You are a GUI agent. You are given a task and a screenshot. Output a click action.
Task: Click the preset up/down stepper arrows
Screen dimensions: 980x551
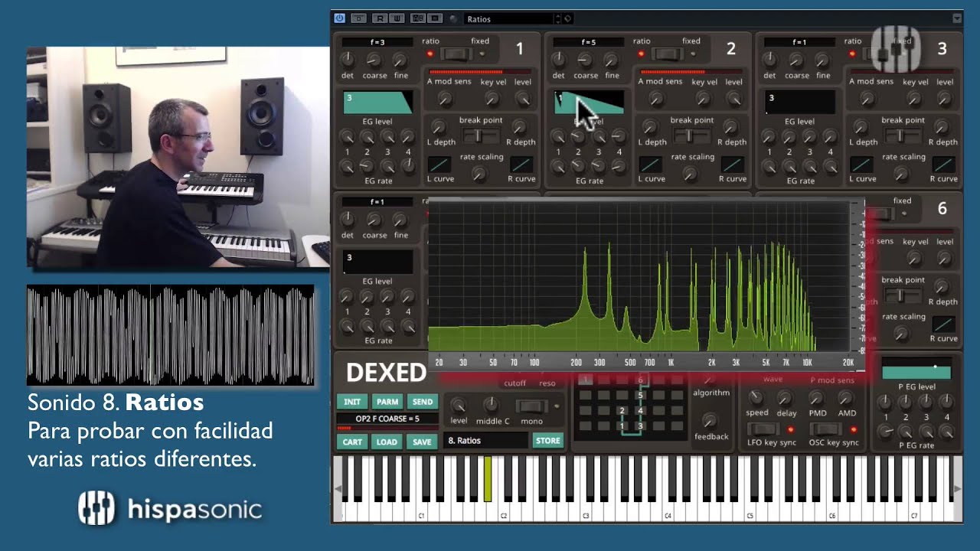point(558,18)
